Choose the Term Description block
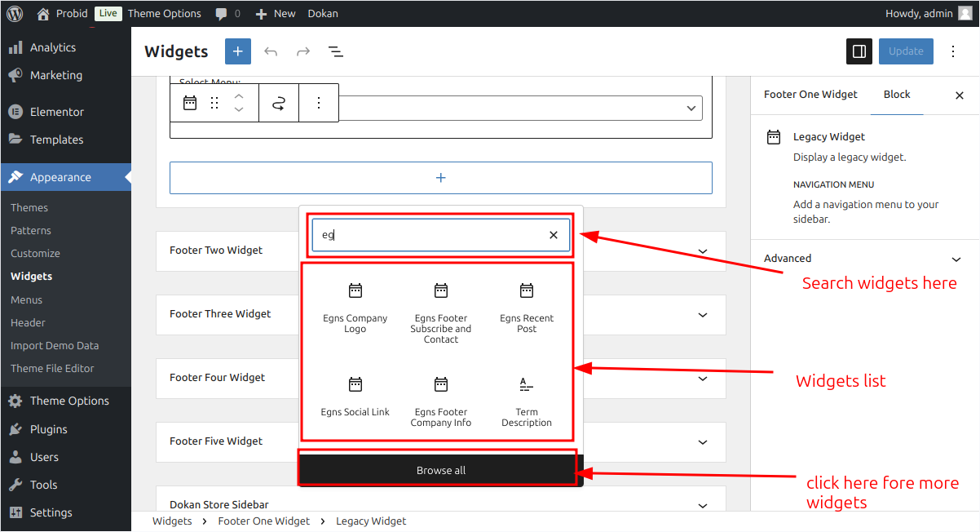The width and height of the screenshot is (980, 532). pos(527,402)
